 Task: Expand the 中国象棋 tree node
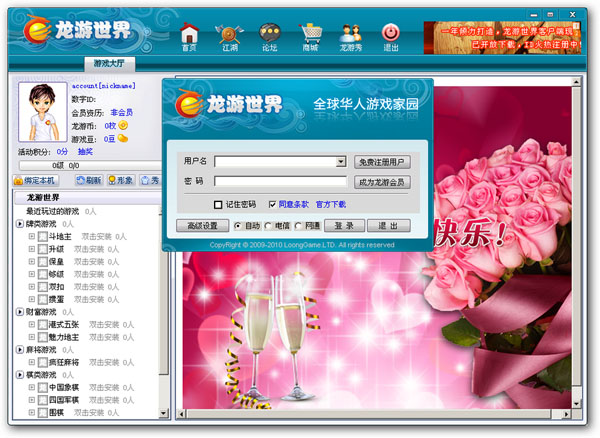(32, 387)
